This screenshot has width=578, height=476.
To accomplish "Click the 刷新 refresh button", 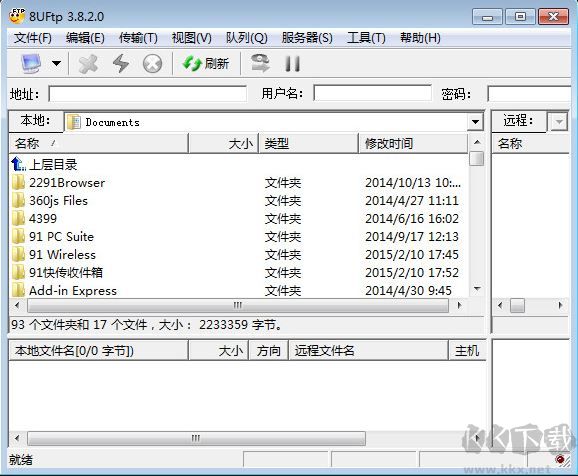I will pos(206,63).
